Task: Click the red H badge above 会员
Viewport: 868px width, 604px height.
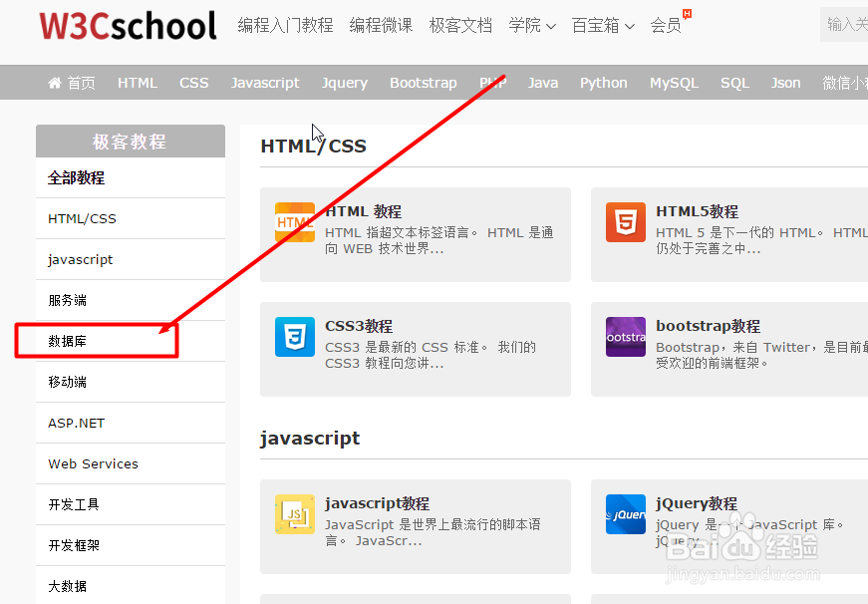Action: coord(686,14)
